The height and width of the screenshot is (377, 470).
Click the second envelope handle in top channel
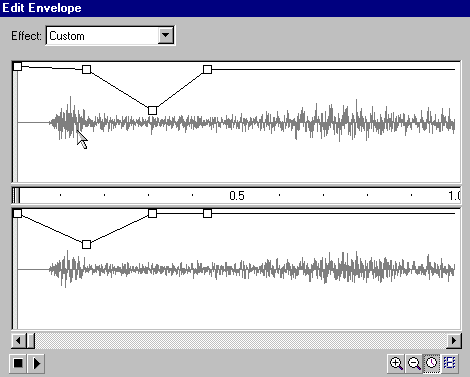coord(86,69)
